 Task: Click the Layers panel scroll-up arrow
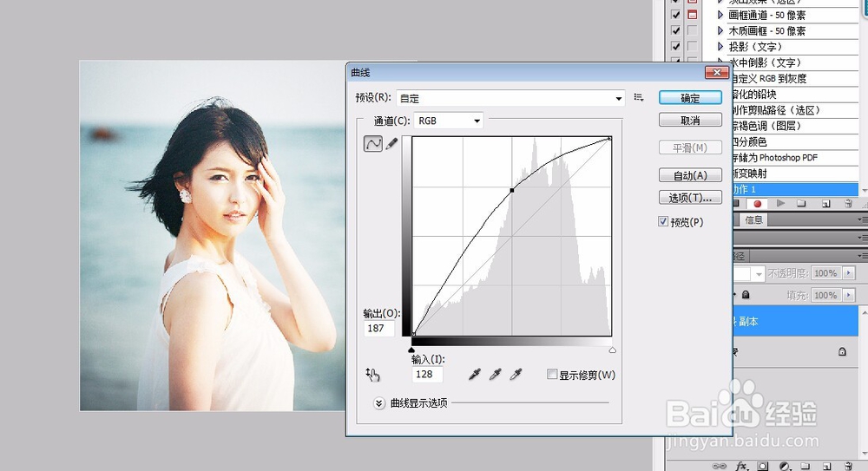(864, 313)
